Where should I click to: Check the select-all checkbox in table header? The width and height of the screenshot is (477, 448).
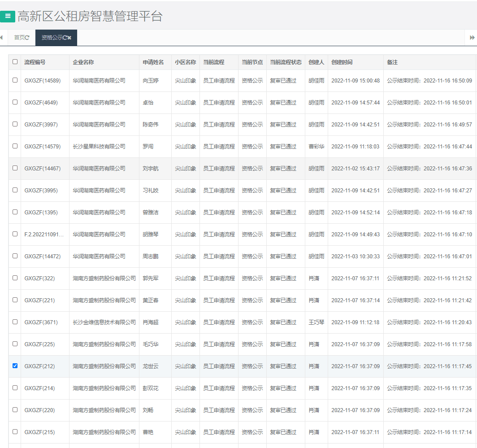click(15, 62)
